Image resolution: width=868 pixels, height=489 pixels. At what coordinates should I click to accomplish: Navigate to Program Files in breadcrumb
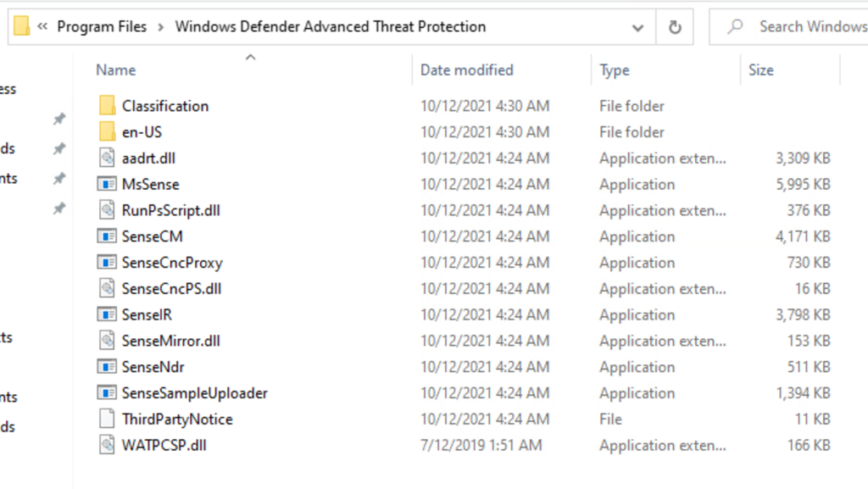click(102, 27)
